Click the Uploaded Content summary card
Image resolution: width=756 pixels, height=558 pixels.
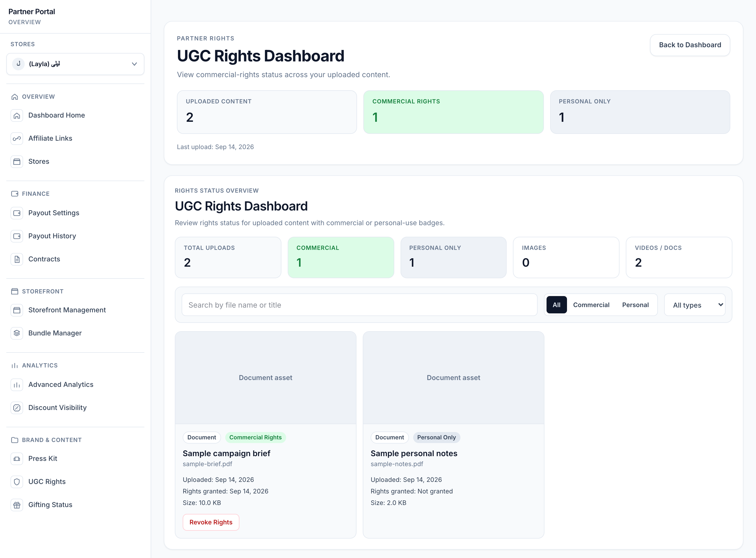coord(267,112)
